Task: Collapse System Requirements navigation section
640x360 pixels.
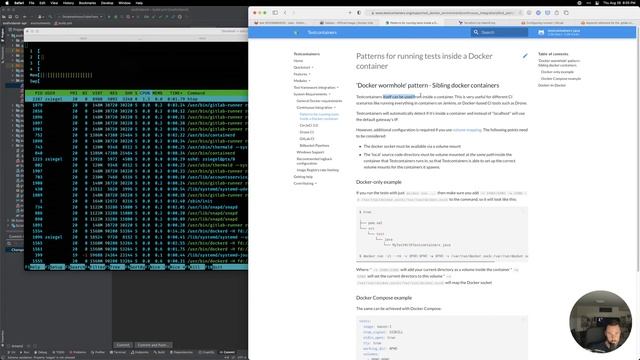Action: pyautogui.click(x=312, y=94)
